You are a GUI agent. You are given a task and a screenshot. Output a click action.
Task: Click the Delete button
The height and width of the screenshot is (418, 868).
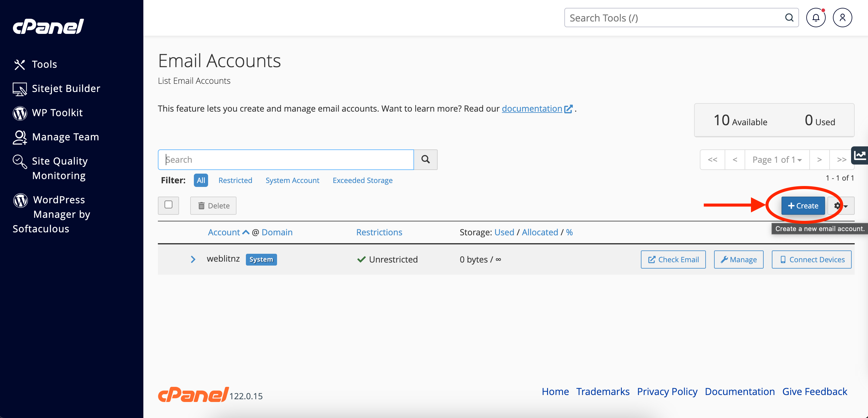213,206
